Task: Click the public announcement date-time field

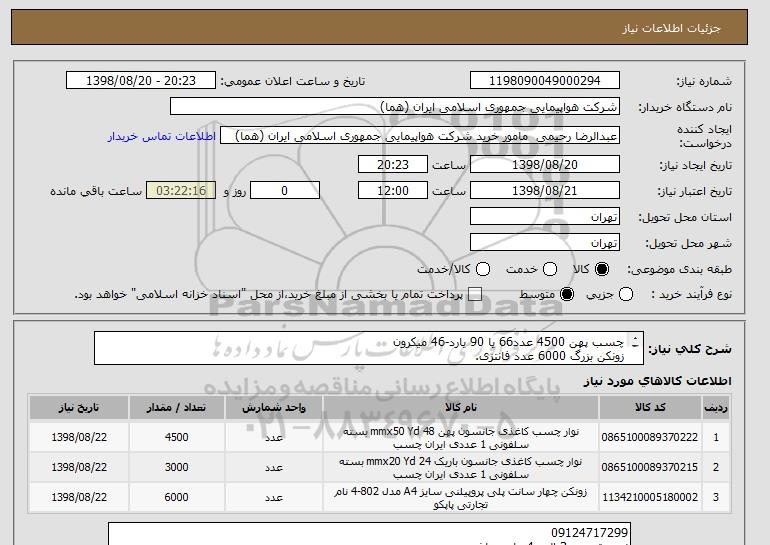Action: click(x=141, y=81)
